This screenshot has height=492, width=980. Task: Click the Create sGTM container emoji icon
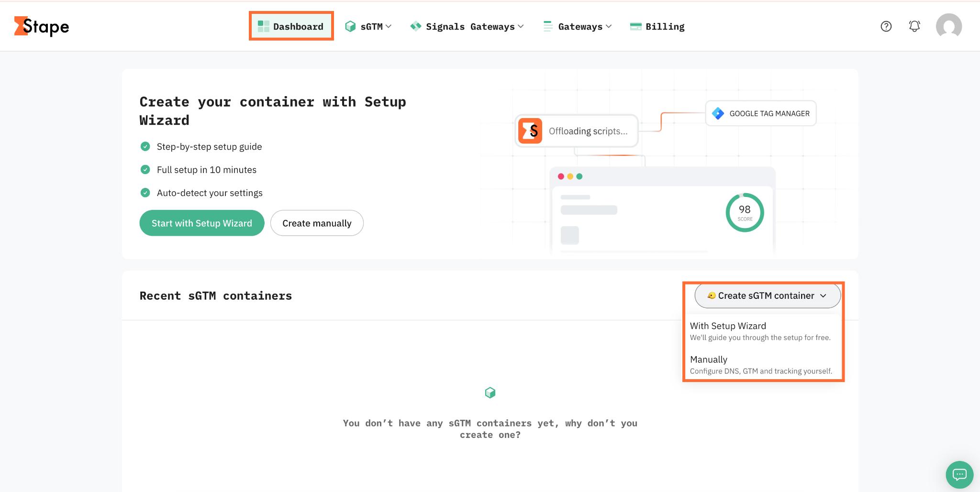click(711, 295)
